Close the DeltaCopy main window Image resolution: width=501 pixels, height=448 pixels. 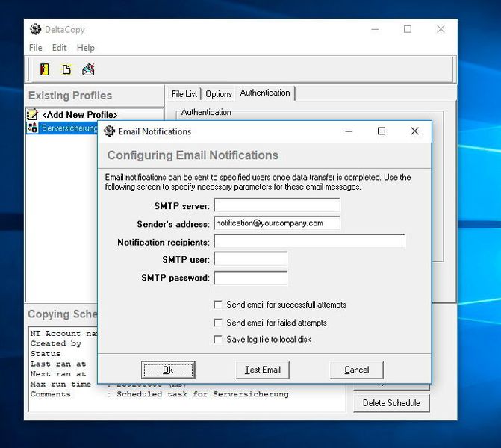(441, 29)
